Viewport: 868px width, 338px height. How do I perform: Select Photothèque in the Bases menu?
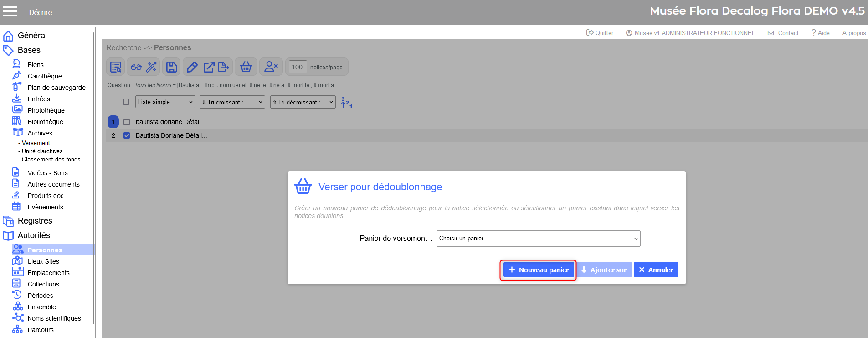pos(46,110)
